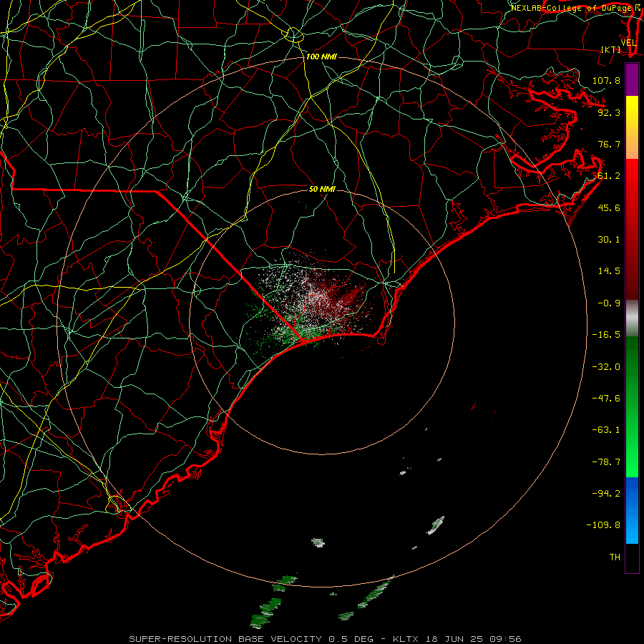Click the -78.7 legend value

(x=606, y=462)
